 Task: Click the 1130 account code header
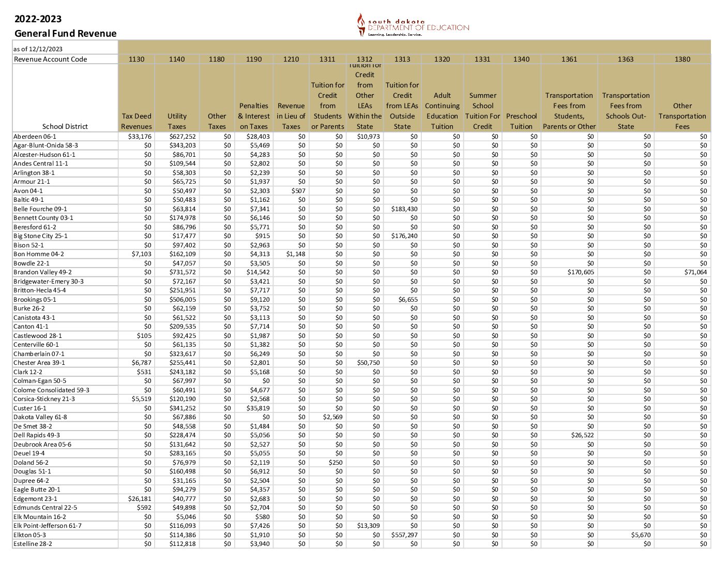136,59
